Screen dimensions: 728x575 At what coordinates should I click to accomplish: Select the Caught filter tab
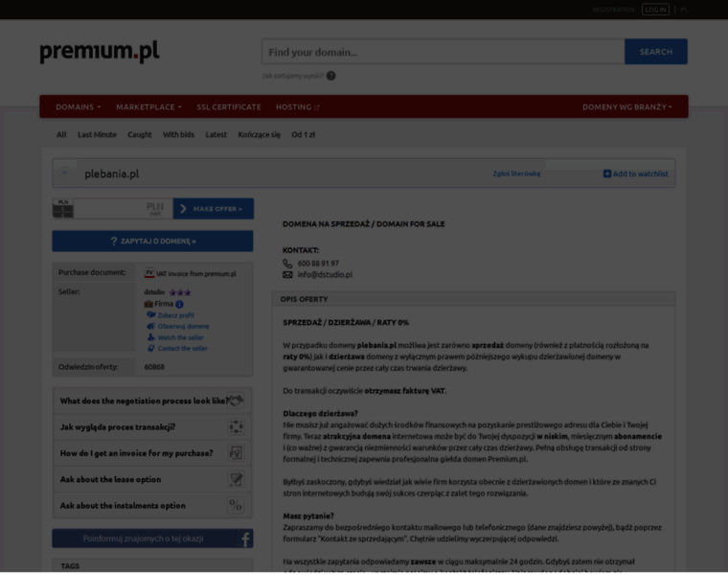140,135
